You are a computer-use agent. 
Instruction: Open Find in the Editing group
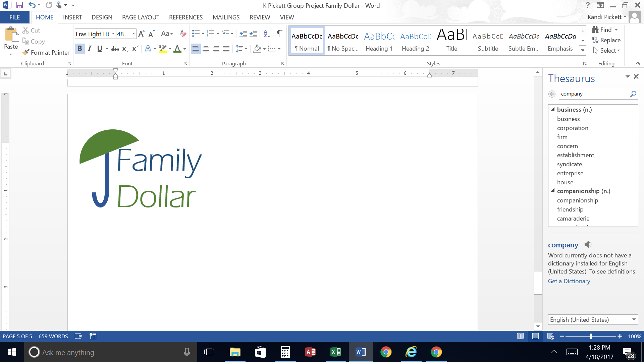pyautogui.click(x=605, y=29)
